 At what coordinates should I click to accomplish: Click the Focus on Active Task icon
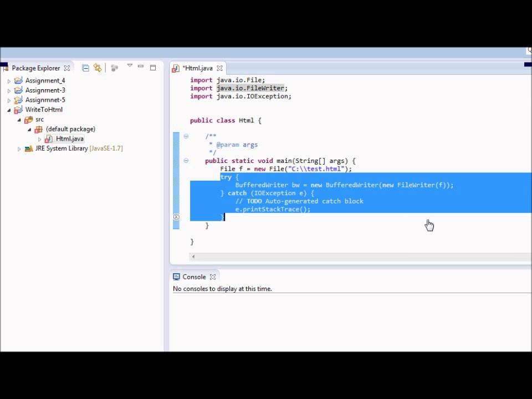(115, 68)
